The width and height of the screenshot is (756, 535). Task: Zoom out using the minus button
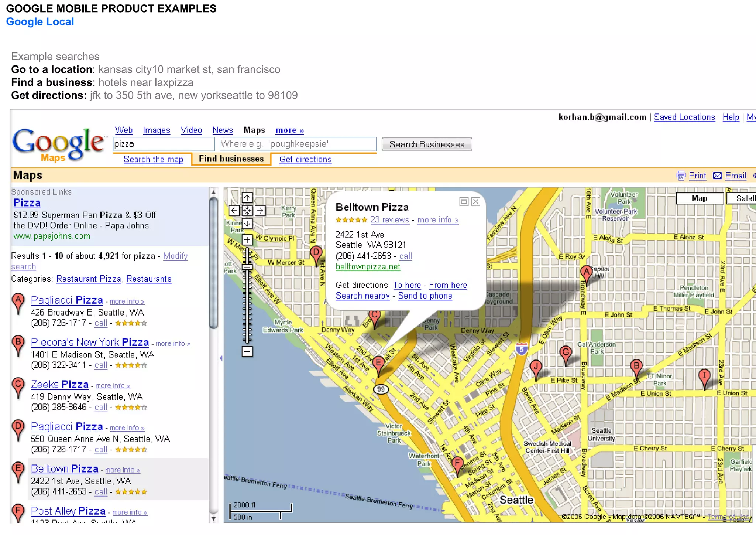point(247,351)
